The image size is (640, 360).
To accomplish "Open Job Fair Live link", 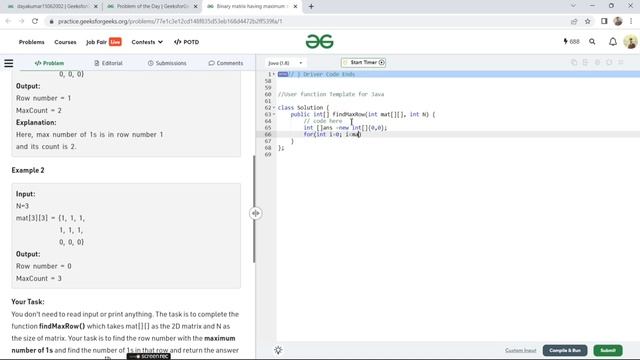I will pyautogui.click(x=104, y=42).
